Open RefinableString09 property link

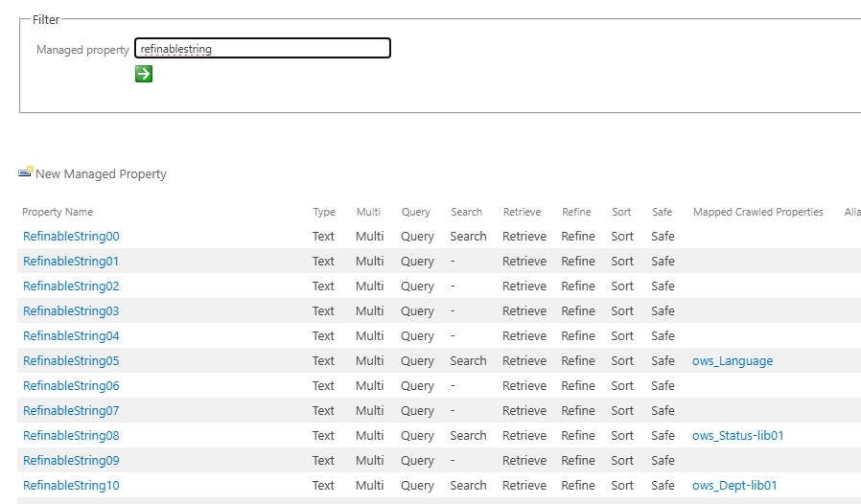click(71, 460)
